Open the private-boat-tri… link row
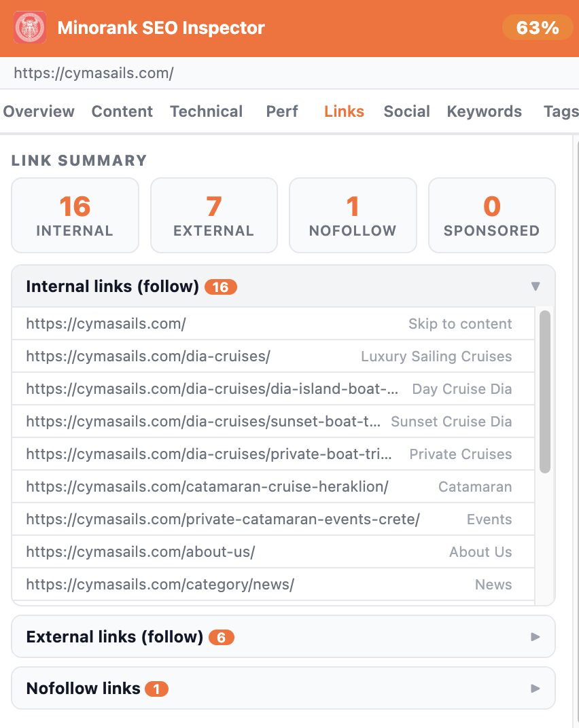Screen dimensions: 579x728 click(x=273, y=454)
